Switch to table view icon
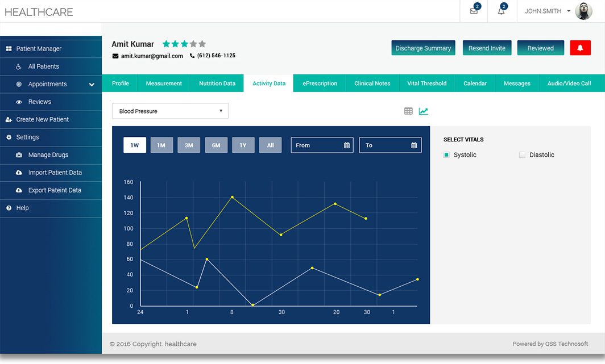Screen dimensions: 605x364 (x=408, y=111)
